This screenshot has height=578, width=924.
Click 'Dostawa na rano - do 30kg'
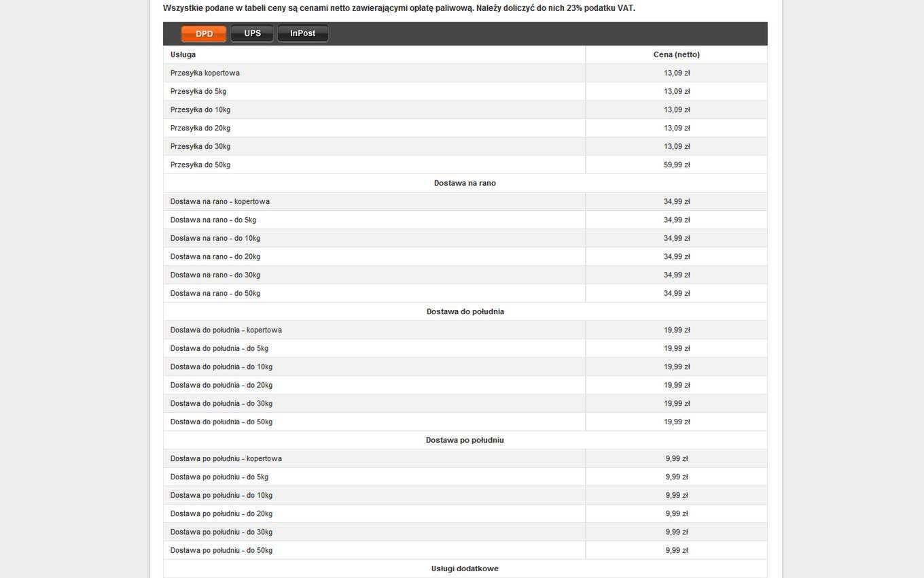click(x=215, y=275)
